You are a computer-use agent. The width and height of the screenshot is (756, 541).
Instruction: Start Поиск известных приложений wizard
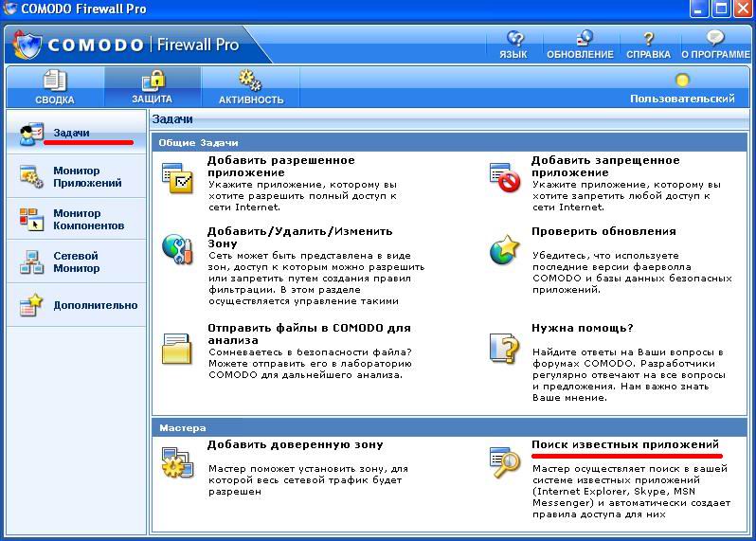click(x=625, y=444)
